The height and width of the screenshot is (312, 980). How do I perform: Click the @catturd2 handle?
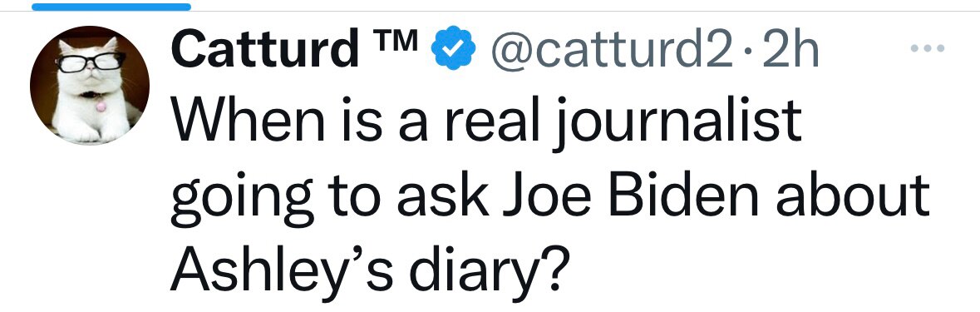click(611, 49)
